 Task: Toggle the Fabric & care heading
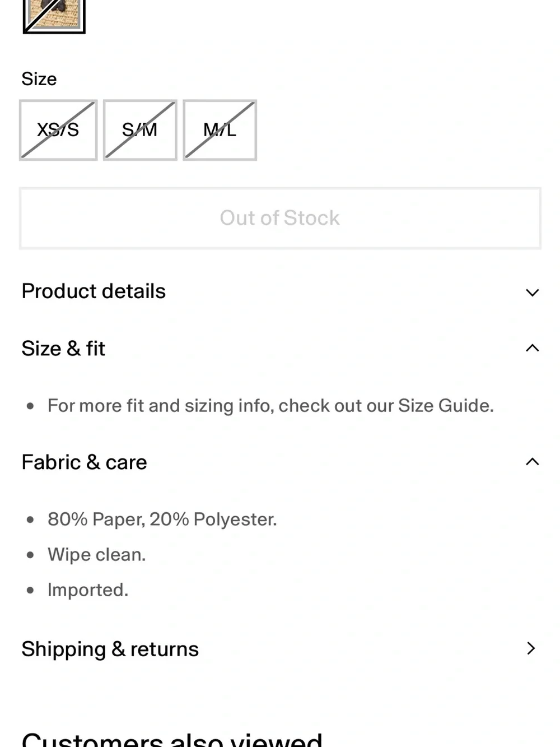pyautogui.click(x=84, y=462)
